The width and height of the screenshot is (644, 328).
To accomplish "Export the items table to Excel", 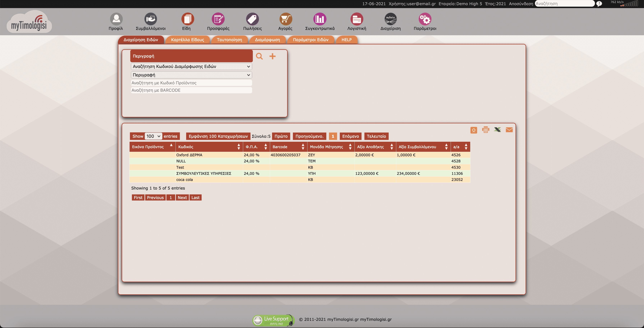I will pyautogui.click(x=498, y=130).
